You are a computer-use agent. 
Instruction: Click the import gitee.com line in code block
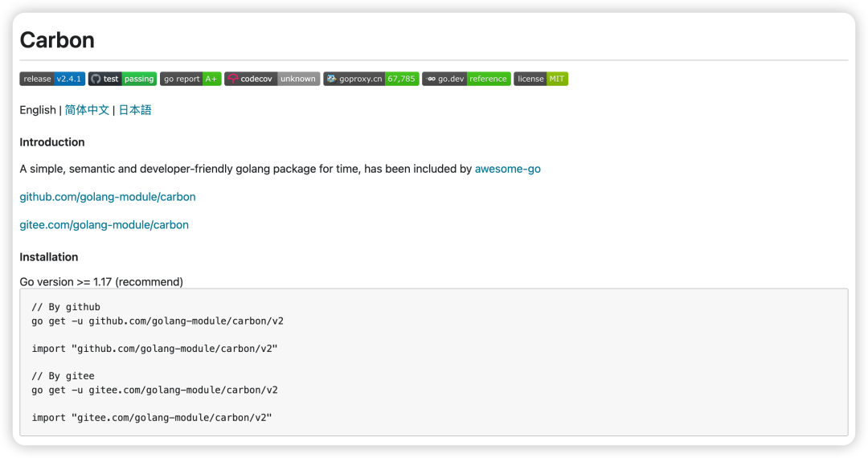point(152,418)
